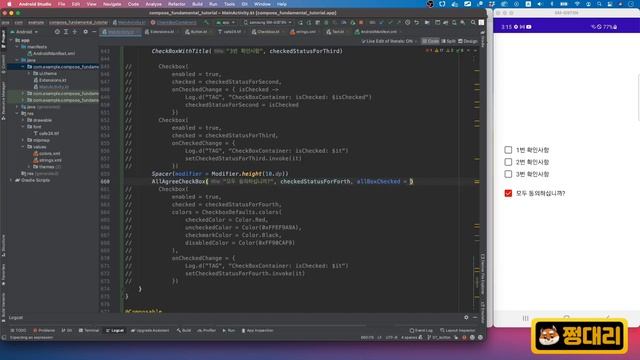Image resolution: width=640 pixels, height=360 pixels.
Task: Collapse the java folder in project tree
Action: pos(18,60)
